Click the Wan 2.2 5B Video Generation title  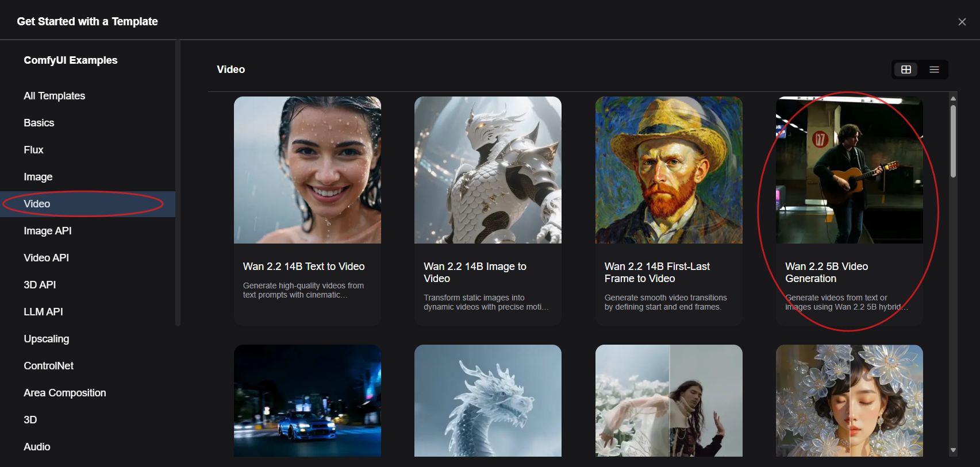827,272
